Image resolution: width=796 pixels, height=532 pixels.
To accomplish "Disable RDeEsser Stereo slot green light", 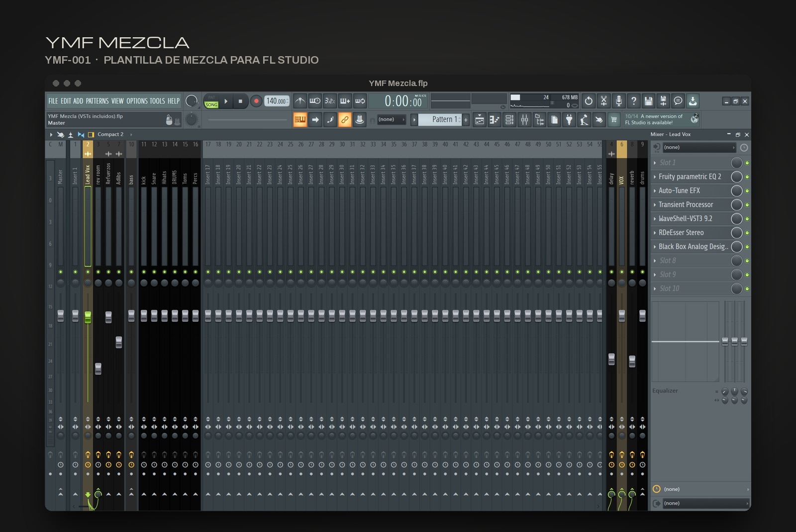I will point(747,233).
